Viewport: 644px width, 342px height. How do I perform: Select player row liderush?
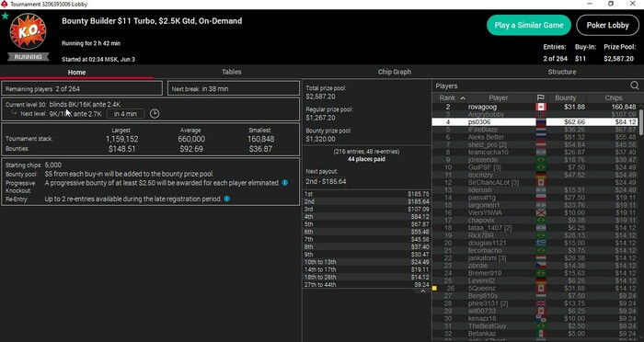point(535,190)
